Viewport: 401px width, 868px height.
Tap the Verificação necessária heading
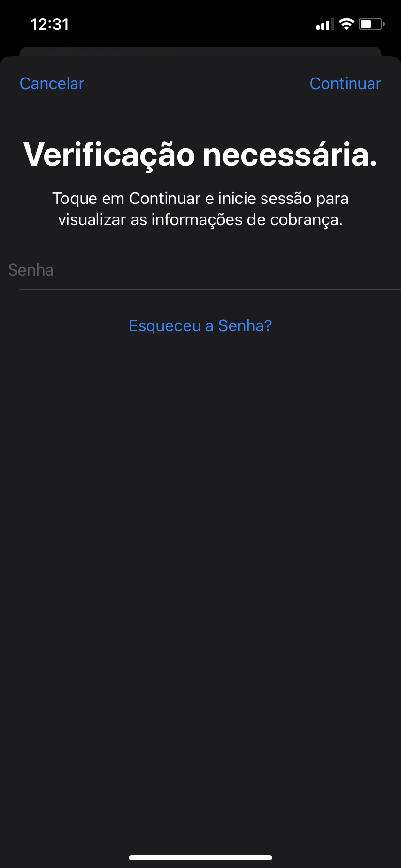click(200, 155)
